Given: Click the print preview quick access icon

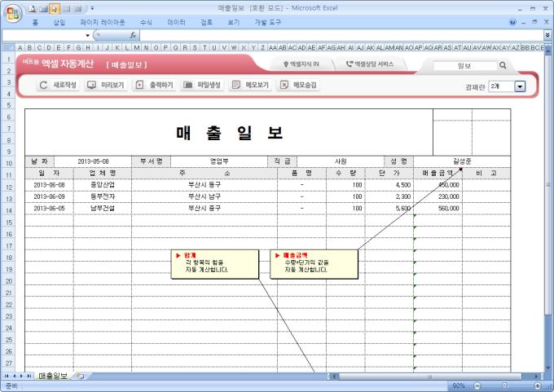Looking at the screenshot, I should point(33,9).
